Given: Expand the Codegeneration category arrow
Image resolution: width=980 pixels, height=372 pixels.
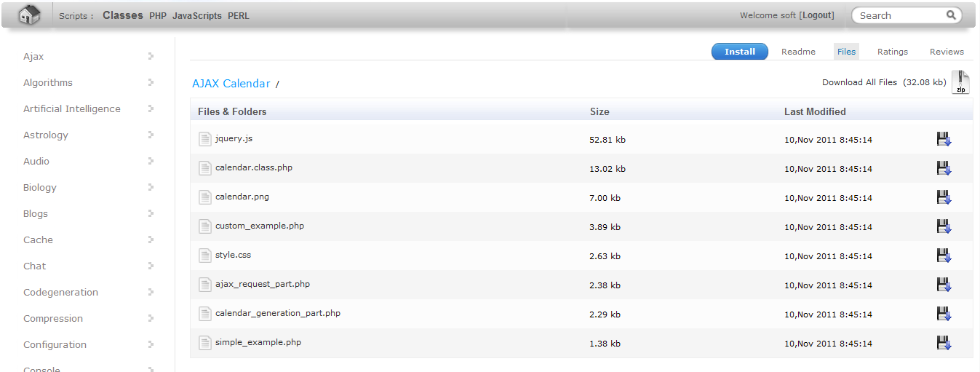Looking at the screenshot, I should pyautogui.click(x=151, y=292).
